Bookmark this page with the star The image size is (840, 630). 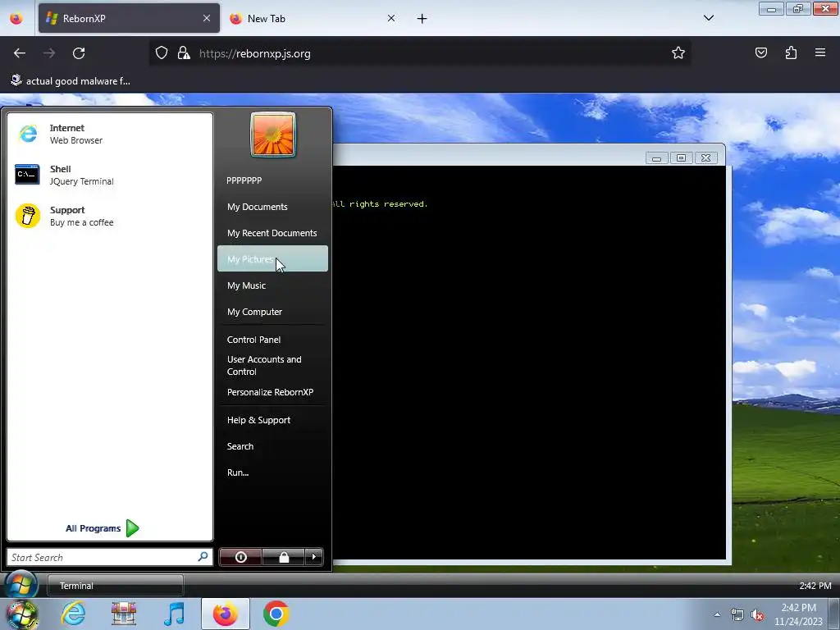pos(678,53)
